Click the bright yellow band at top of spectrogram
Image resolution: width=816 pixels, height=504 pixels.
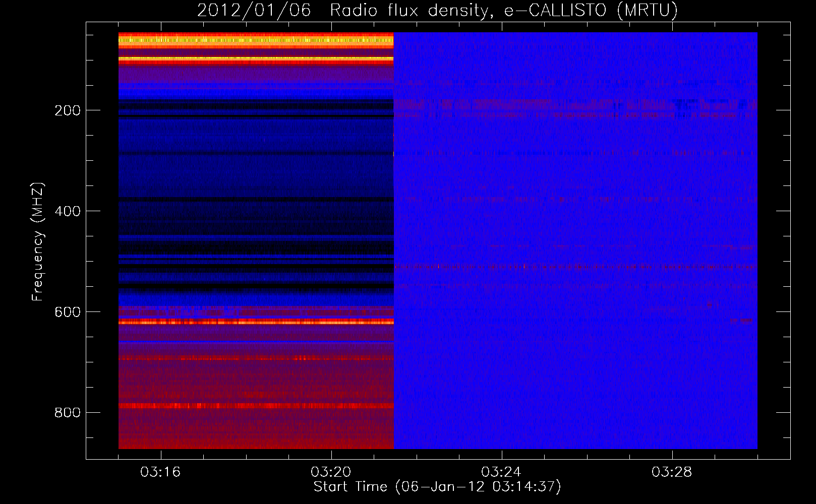tap(256, 40)
